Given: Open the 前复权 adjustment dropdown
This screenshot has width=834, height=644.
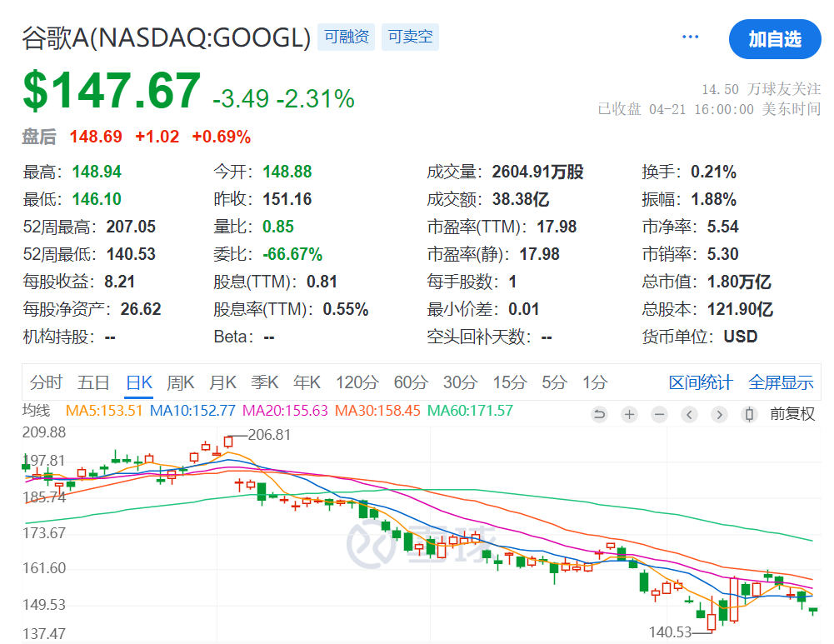Looking at the screenshot, I should pos(792,414).
